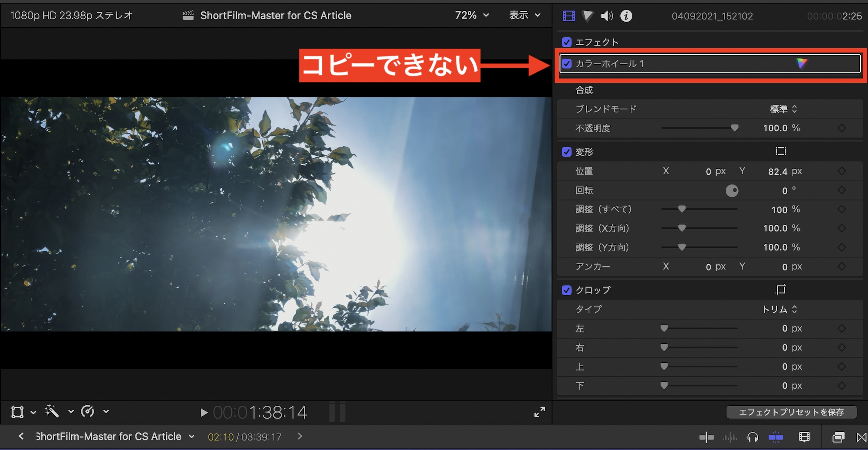The width and height of the screenshot is (868, 450).
Task: Change the ブレンドモード 標準 popup
Action: [x=783, y=109]
